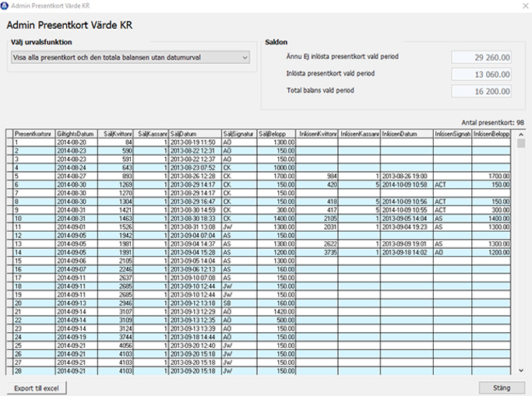Click the 29 260.00 balance field
532x396 pixels.
click(481, 58)
